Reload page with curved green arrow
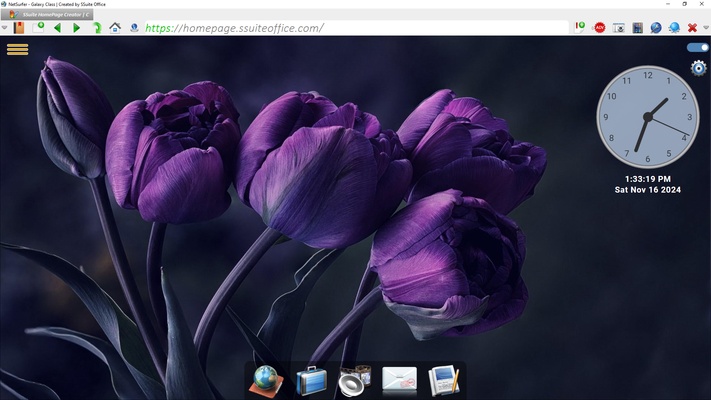711x400 pixels. [x=97, y=28]
